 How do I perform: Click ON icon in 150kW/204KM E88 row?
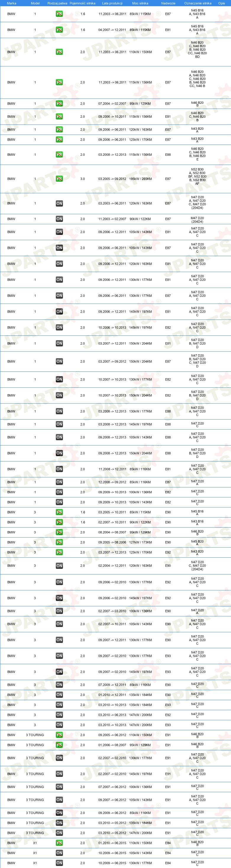point(59,453)
